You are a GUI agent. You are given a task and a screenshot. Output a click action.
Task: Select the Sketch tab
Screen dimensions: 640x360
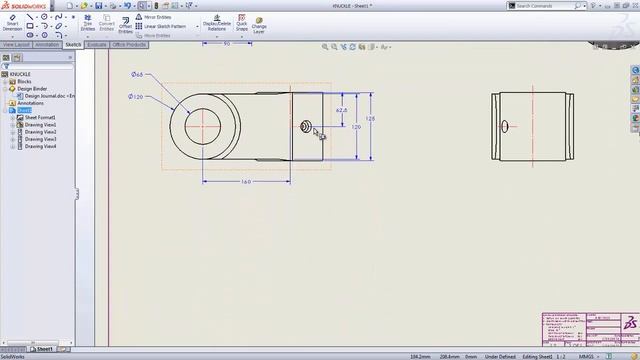tap(73, 44)
